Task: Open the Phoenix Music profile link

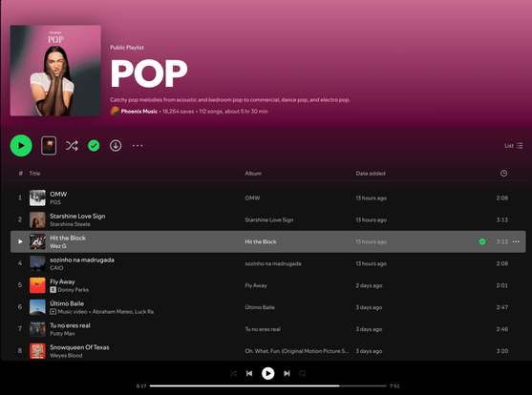Action: pos(139,112)
